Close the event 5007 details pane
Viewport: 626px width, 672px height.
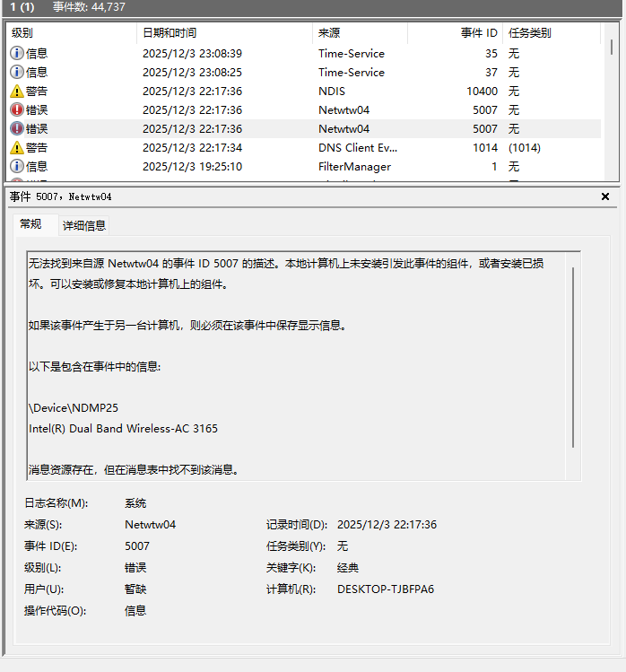pyautogui.click(x=605, y=196)
